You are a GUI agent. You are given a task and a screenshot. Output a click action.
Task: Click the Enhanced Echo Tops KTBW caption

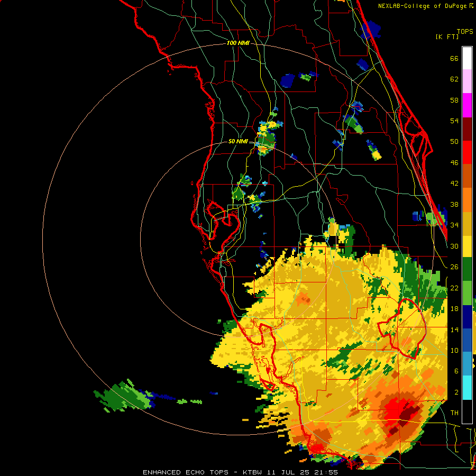click(x=240, y=472)
